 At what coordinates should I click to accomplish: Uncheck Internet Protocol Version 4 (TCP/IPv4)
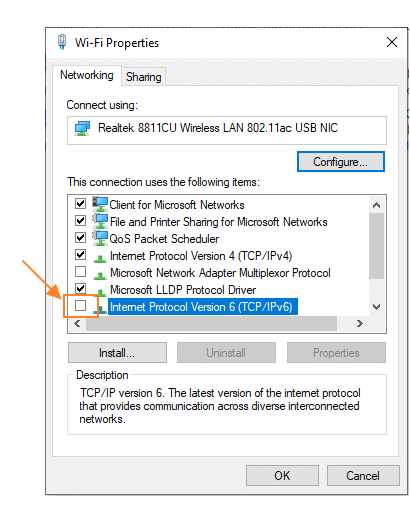click(80, 255)
